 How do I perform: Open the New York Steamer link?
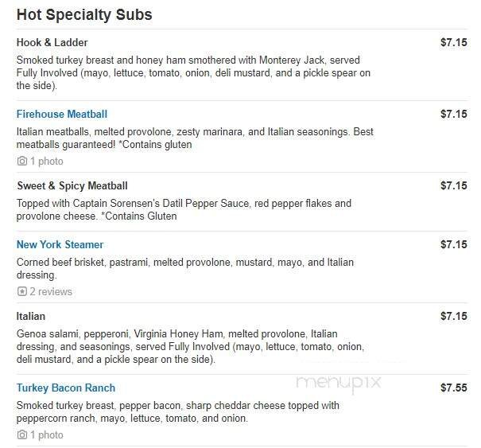click(x=60, y=244)
